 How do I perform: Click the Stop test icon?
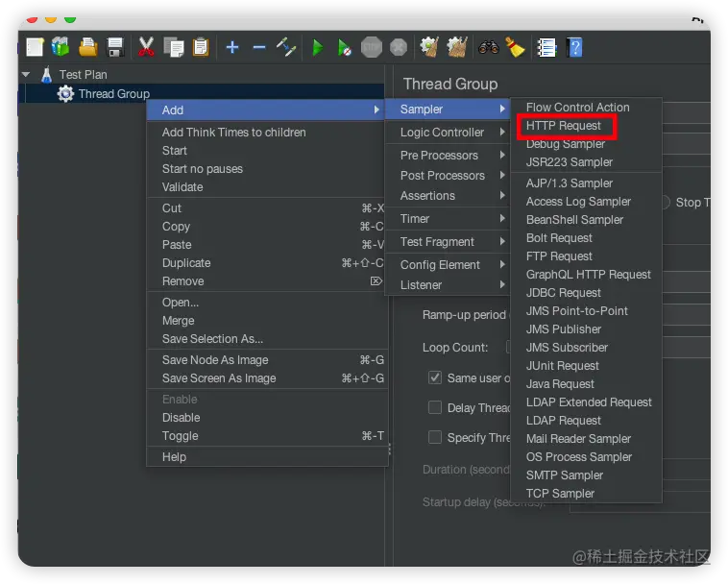pyautogui.click(x=372, y=47)
